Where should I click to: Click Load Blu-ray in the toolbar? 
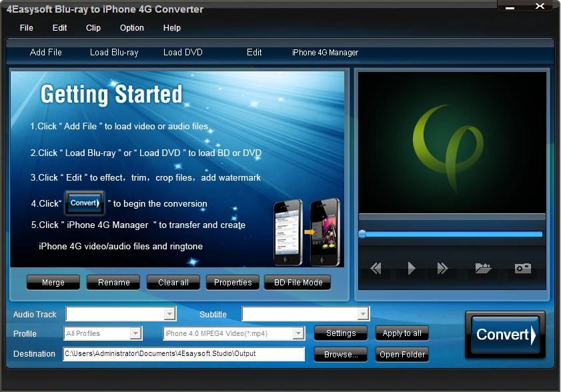click(114, 52)
